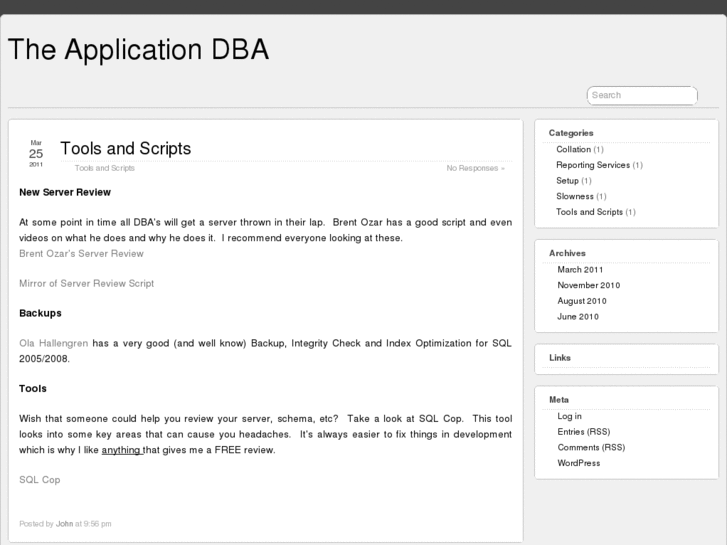Select the Collation category
The height and width of the screenshot is (545, 727).
tap(574, 149)
